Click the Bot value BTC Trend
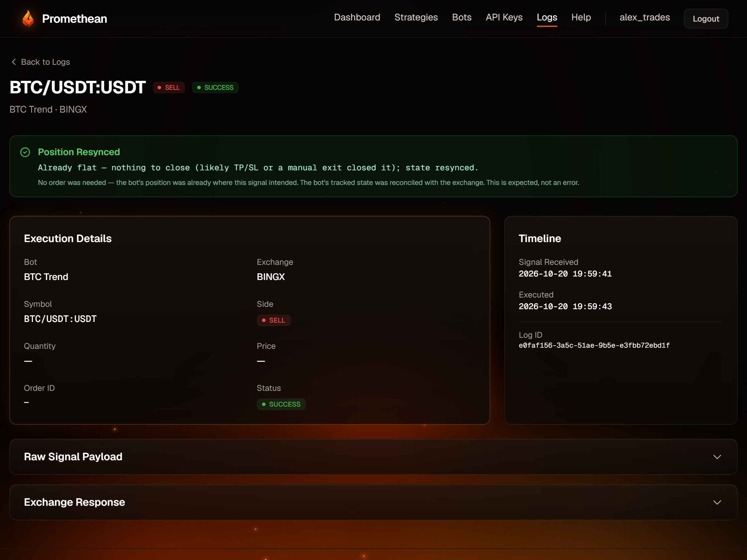Screen dimensions: 747x560 [x=46, y=277]
